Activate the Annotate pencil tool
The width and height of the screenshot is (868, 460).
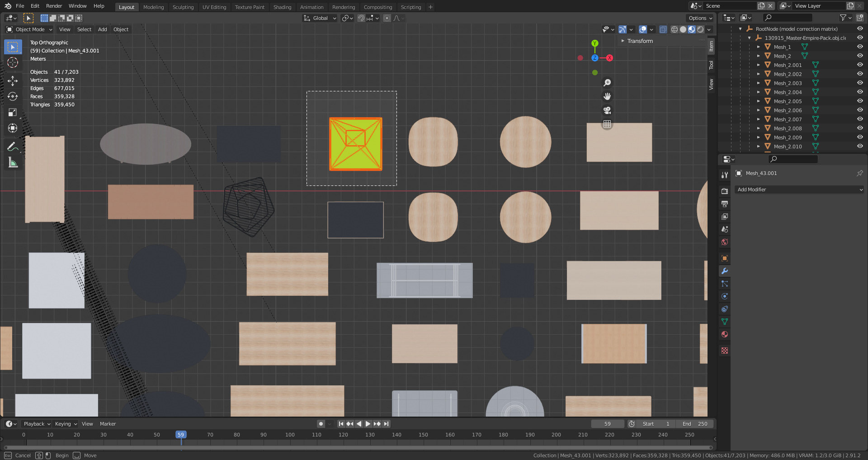[13, 147]
